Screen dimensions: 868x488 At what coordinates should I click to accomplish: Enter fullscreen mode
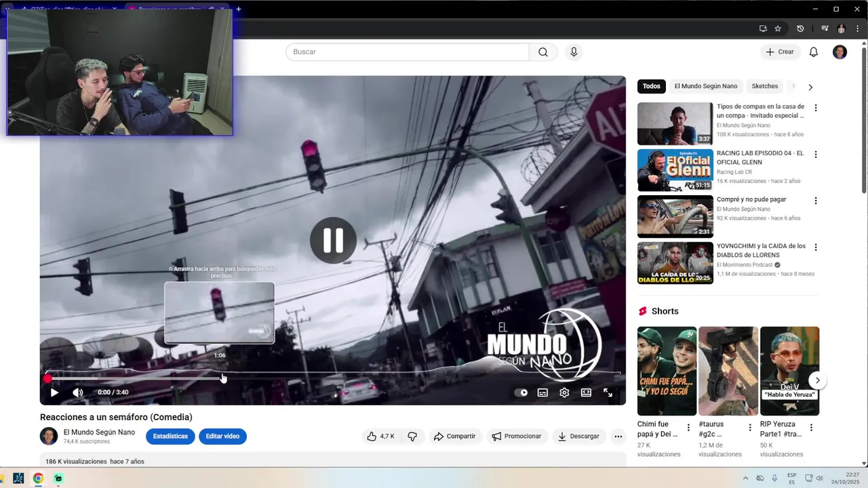tap(608, 392)
